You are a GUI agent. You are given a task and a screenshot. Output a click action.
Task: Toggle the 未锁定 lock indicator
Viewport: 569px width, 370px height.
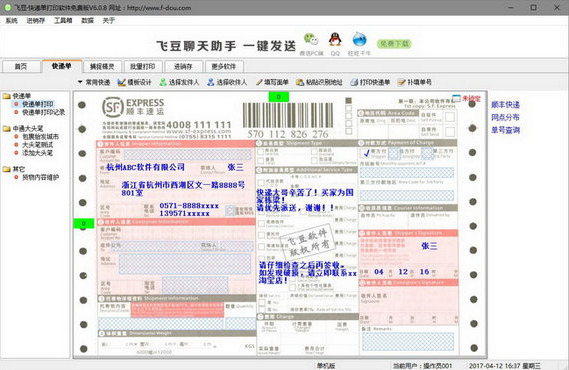(466, 98)
